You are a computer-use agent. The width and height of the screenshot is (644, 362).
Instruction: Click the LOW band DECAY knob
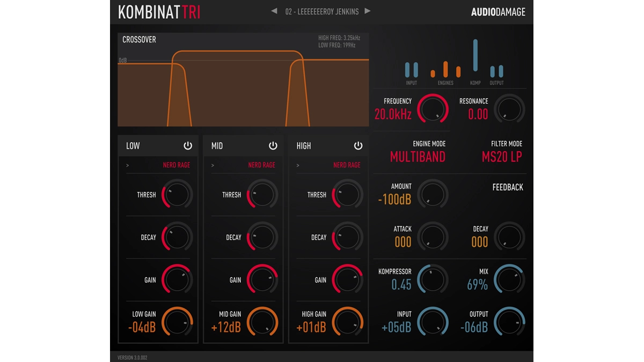click(x=177, y=237)
